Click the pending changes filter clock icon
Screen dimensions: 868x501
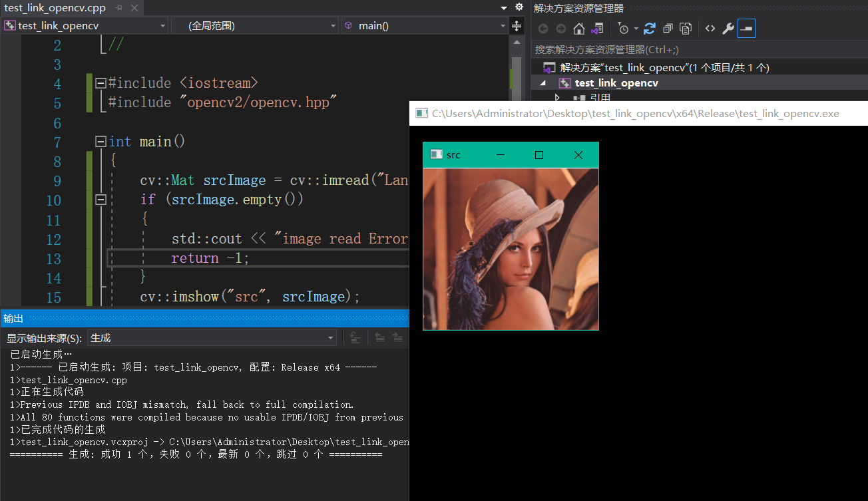pyautogui.click(x=623, y=29)
